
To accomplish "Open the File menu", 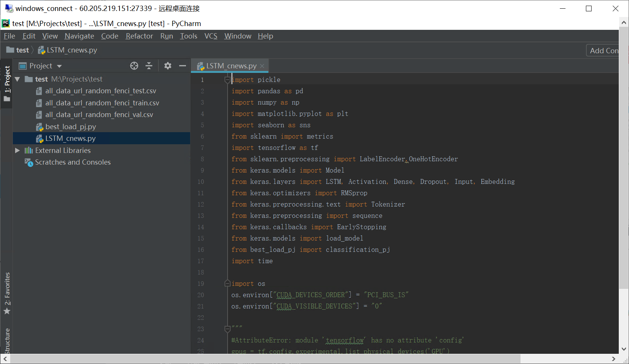I will (x=9, y=36).
